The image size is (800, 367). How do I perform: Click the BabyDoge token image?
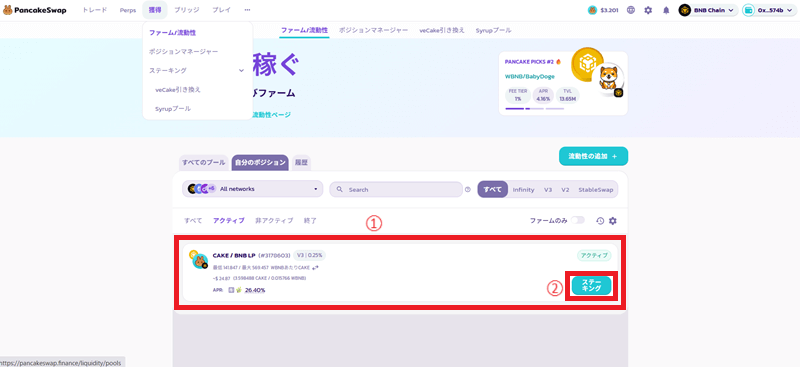click(x=609, y=80)
